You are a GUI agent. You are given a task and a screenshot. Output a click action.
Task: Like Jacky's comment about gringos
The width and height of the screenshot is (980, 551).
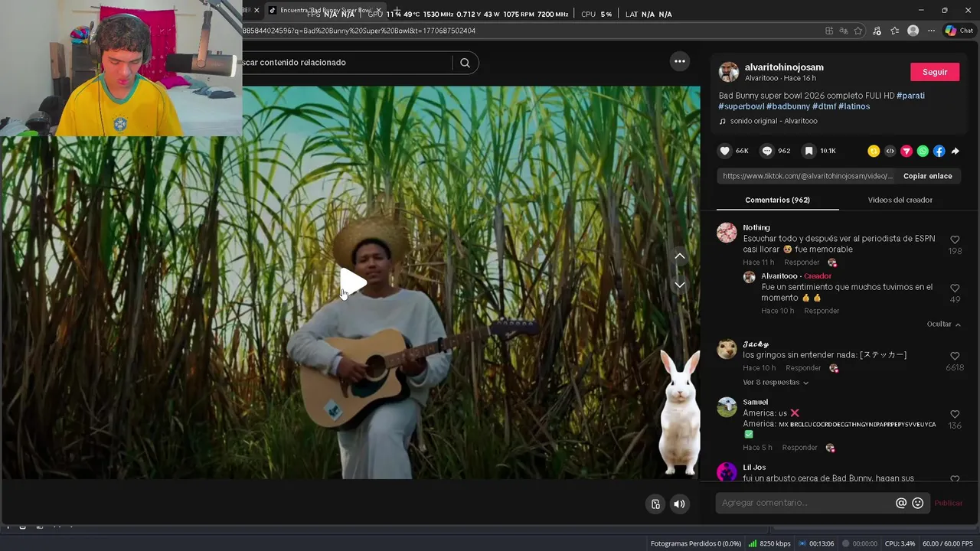pyautogui.click(x=955, y=356)
